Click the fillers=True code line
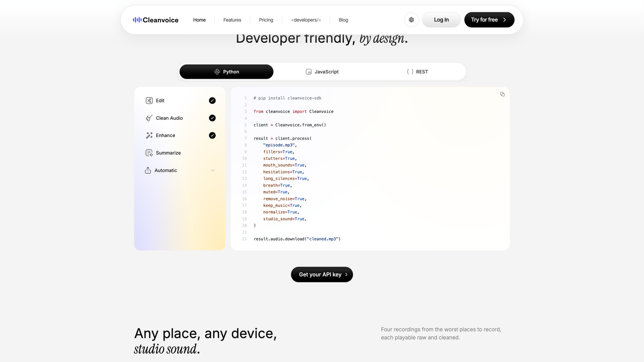The width and height of the screenshot is (644, 362). (x=279, y=152)
